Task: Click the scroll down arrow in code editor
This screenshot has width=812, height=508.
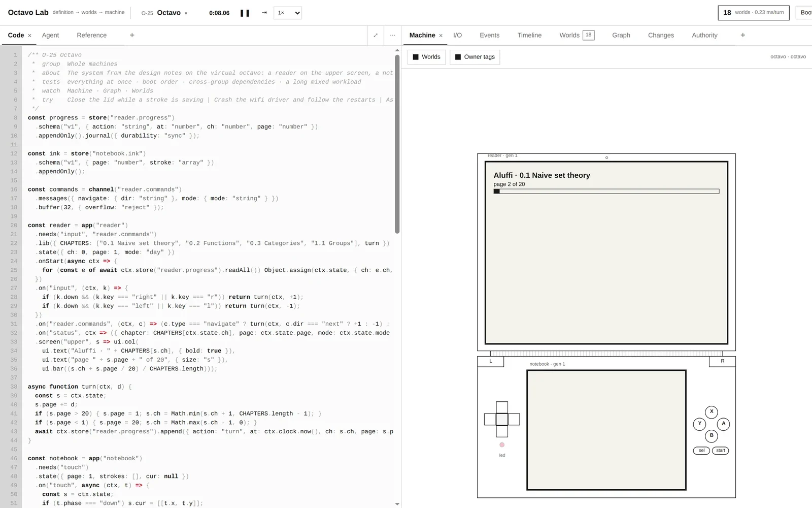Action: [397, 504]
